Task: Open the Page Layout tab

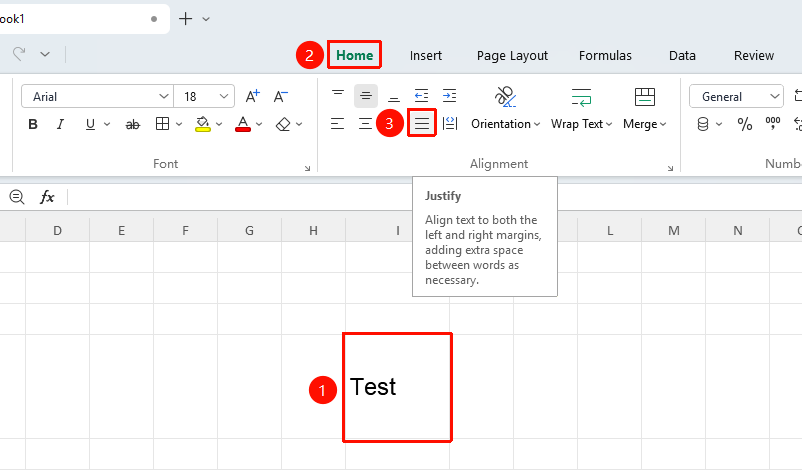Action: (512, 56)
